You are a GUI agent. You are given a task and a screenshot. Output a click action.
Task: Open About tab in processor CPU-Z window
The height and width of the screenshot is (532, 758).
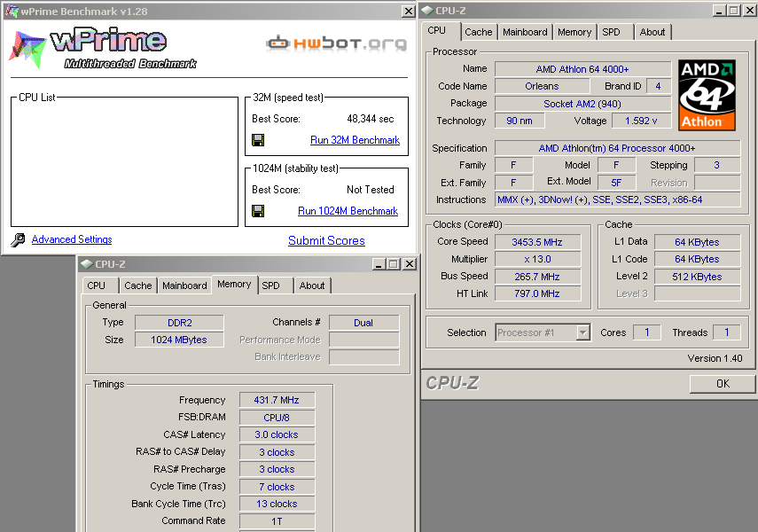[x=653, y=33]
